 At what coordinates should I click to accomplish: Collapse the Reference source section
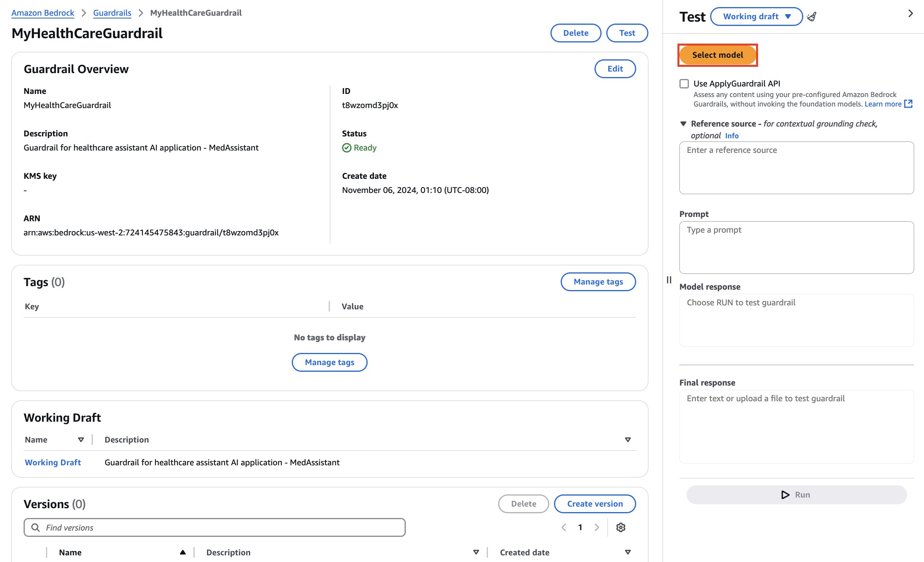tap(683, 124)
